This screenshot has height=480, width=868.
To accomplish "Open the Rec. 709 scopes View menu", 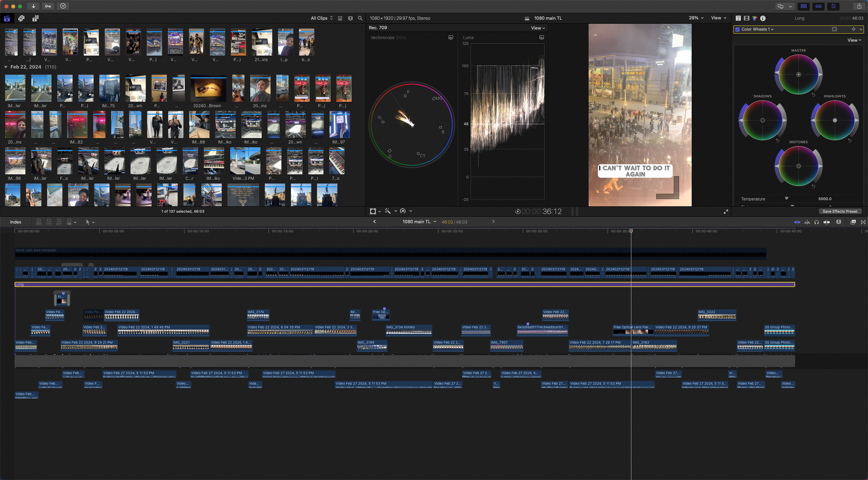I will [537, 28].
